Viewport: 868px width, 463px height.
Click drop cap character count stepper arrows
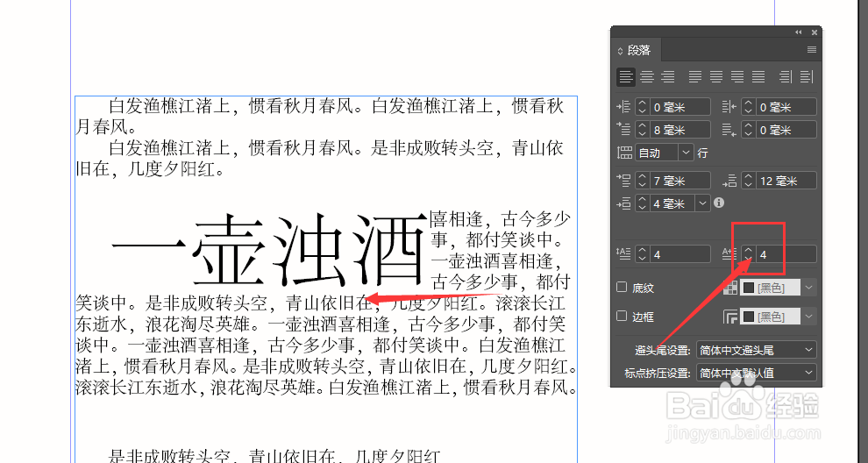[x=748, y=254]
